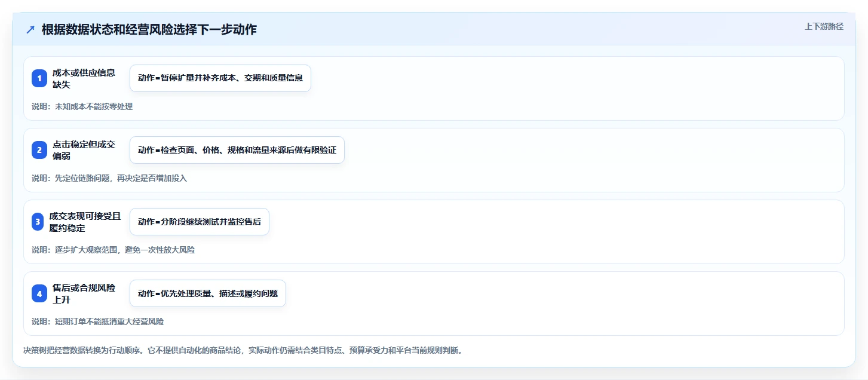Click the heading 根据数据状态和经营风险选择下一步动作
The width and height of the screenshot is (868, 380).
pos(149,30)
